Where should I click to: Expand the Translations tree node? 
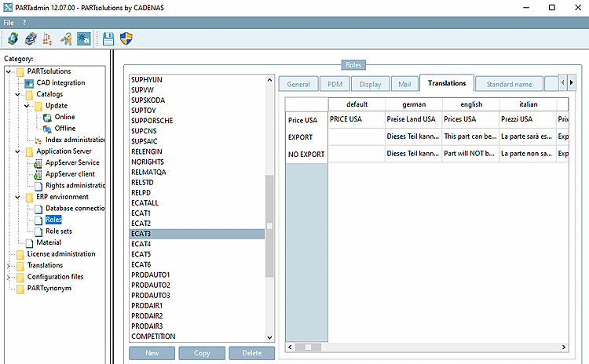point(9,266)
